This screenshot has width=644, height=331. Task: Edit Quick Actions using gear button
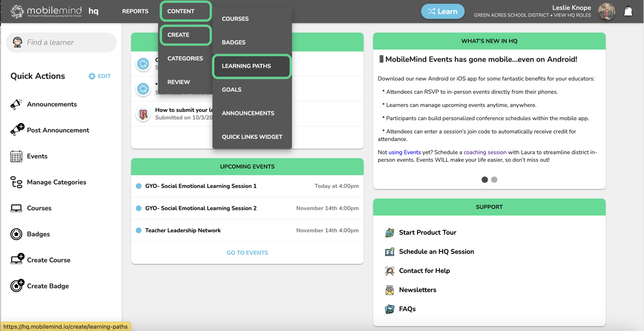tap(100, 76)
